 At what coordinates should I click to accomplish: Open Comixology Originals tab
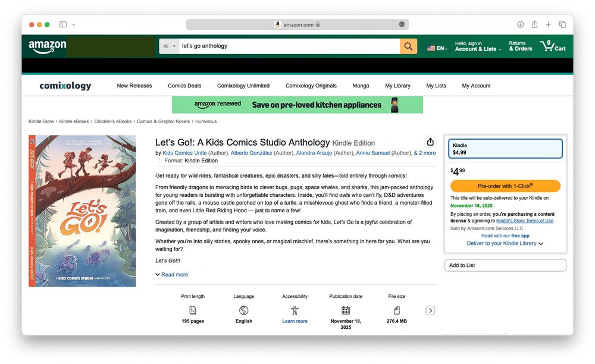[x=311, y=86]
